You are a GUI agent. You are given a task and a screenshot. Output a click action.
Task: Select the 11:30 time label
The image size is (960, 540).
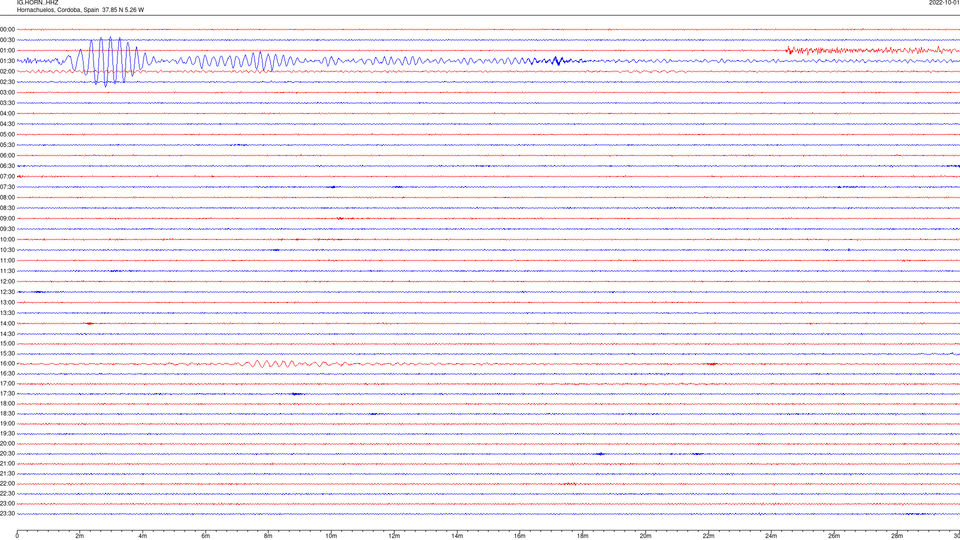(x=7, y=271)
